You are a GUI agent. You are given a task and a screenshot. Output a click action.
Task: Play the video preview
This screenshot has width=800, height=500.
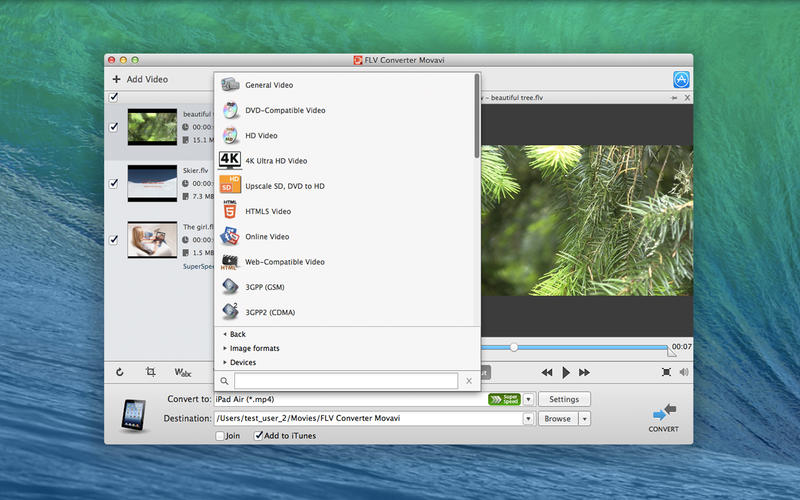[566, 372]
